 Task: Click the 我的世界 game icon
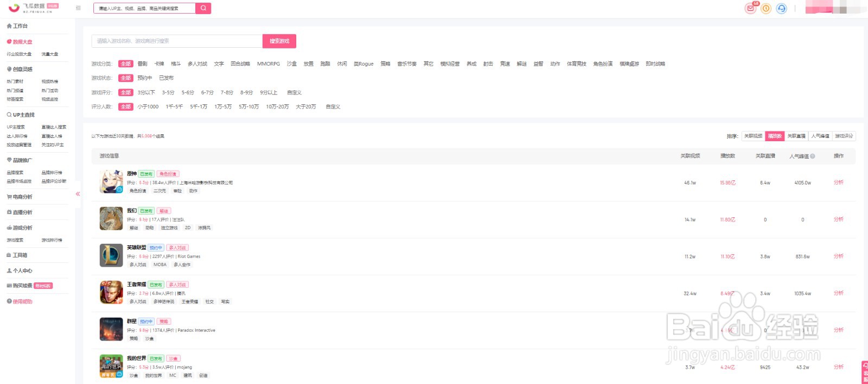pyautogui.click(x=111, y=366)
